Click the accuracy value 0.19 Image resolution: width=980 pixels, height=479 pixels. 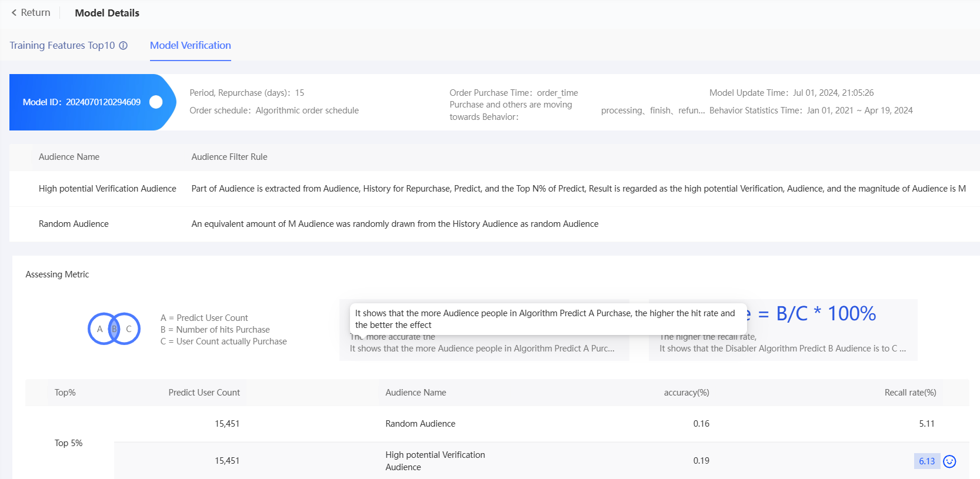tap(701, 461)
